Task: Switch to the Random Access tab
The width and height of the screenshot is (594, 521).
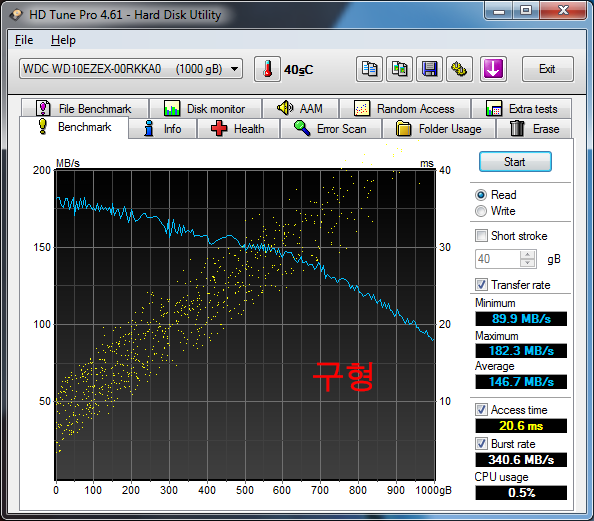Action: pyautogui.click(x=405, y=109)
